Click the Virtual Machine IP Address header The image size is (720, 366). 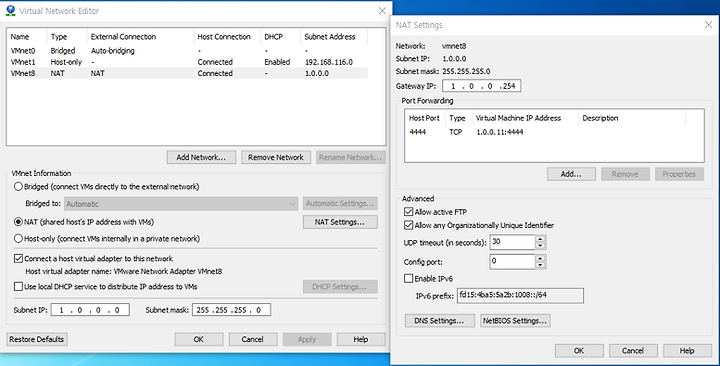[525, 118]
